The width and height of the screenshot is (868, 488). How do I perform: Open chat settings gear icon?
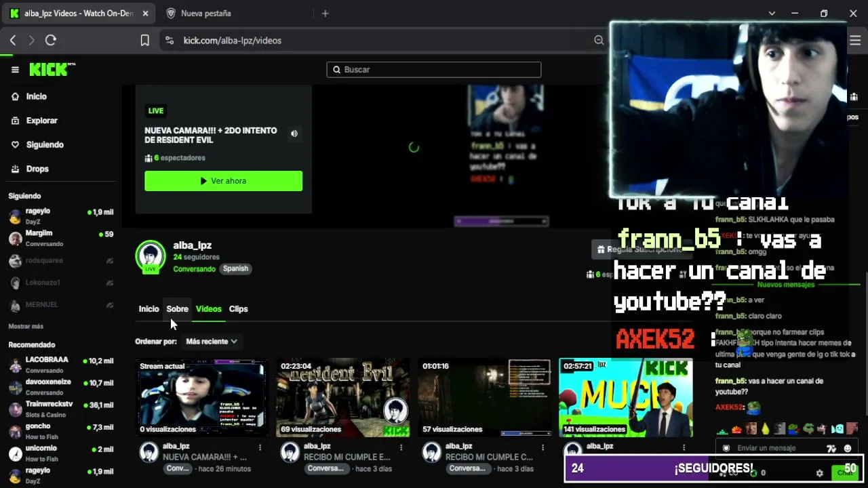819,473
